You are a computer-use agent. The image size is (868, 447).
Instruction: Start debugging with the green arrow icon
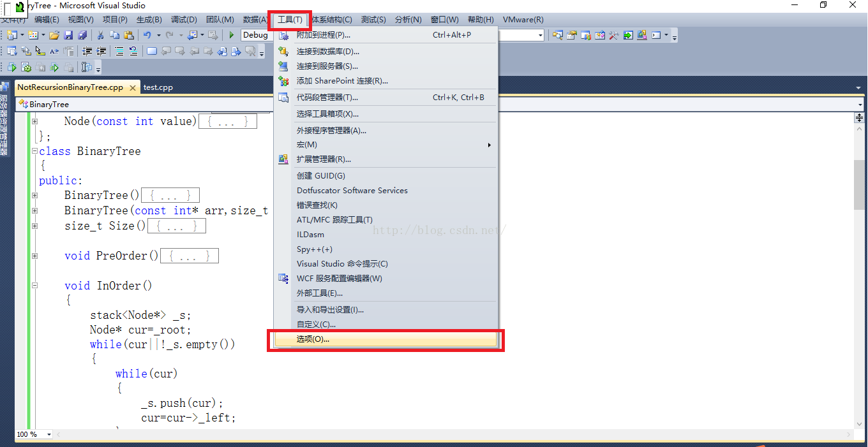(232, 35)
